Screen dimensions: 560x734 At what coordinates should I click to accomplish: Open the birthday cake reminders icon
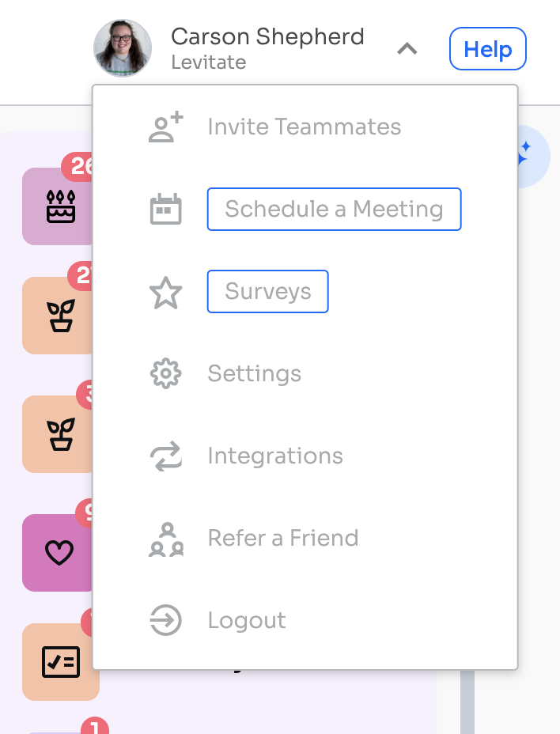coord(61,206)
